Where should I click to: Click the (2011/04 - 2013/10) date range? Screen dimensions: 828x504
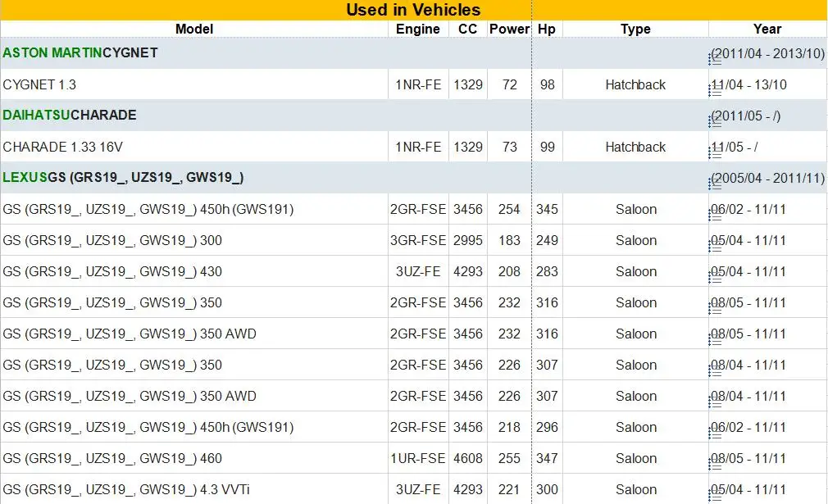[768, 53]
